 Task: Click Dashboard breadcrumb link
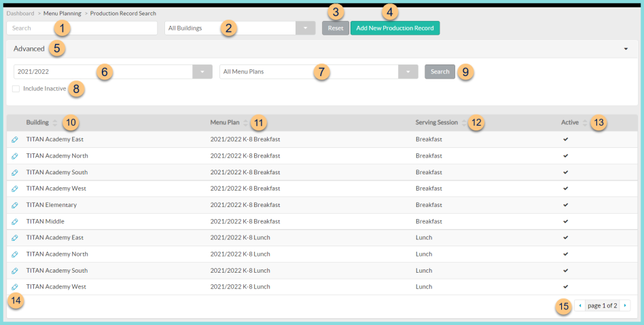pyautogui.click(x=20, y=14)
